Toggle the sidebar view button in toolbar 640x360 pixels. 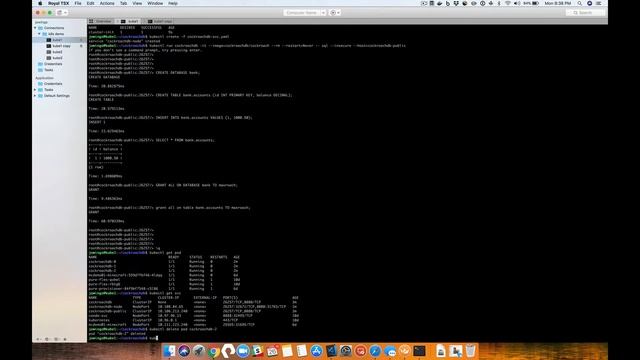pos(62,13)
